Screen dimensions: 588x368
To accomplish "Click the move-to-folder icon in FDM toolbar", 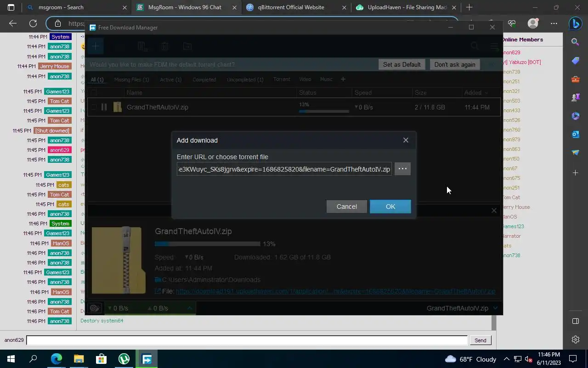I will tap(187, 46).
